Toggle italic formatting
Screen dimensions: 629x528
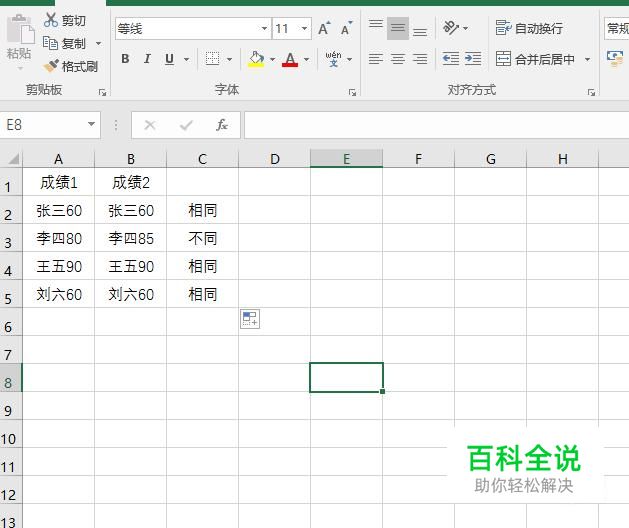(147, 59)
